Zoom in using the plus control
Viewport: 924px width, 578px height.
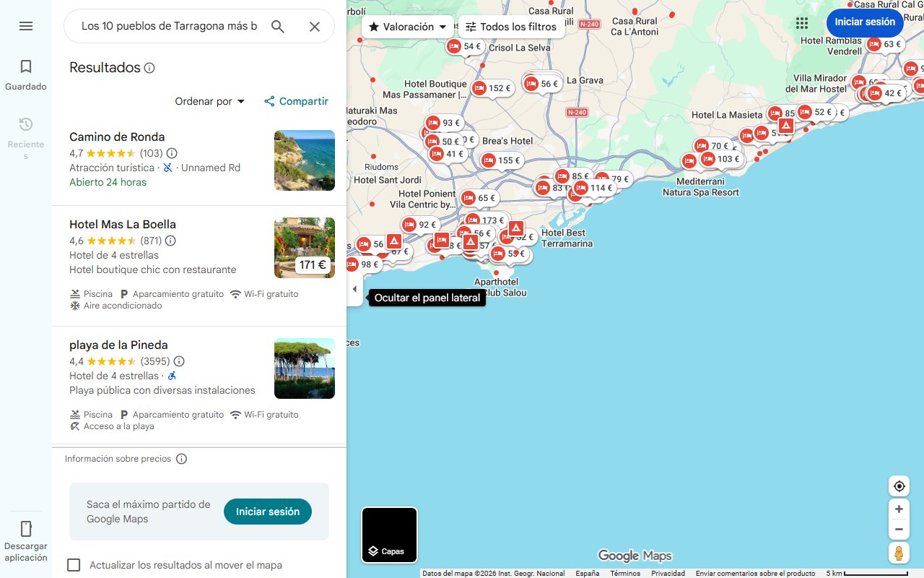pos(899,509)
